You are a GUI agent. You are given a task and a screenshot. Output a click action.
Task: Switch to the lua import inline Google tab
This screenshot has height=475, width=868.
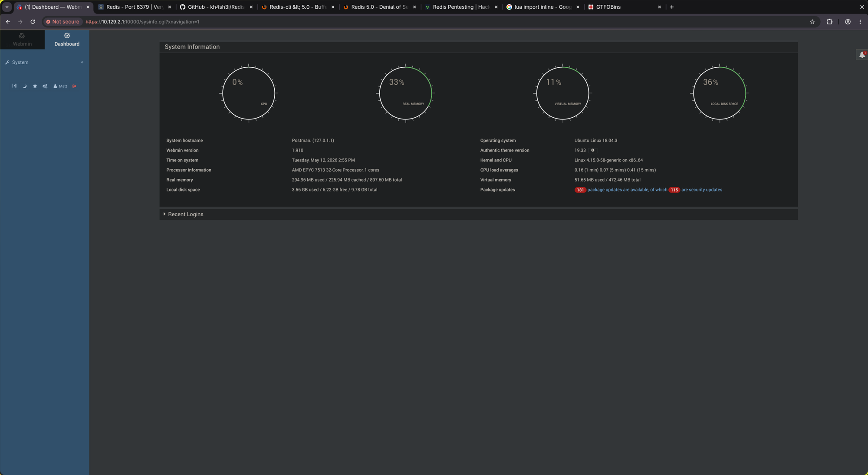coord(542,7)
